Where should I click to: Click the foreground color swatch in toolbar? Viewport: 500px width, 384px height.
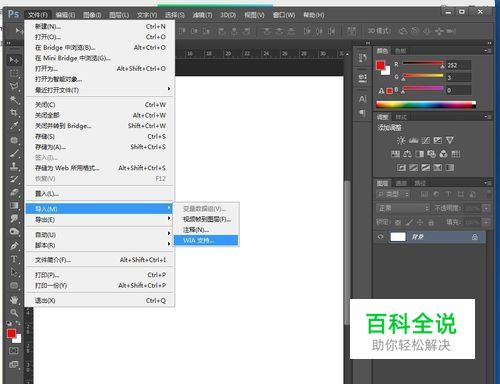pos(11,333)
